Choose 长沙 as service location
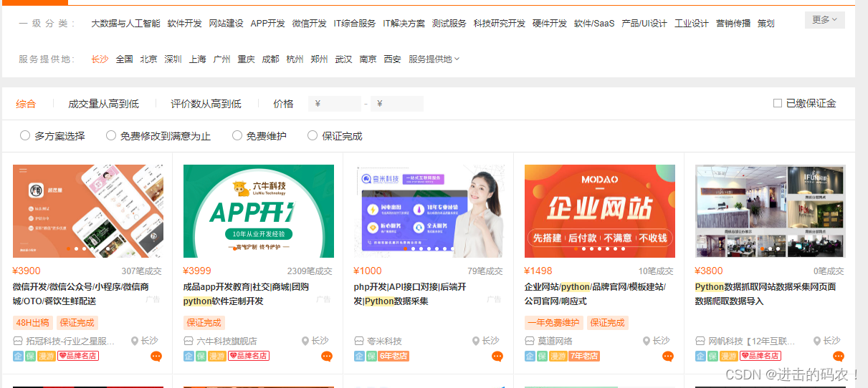868x388 pixels. click(x=100, y=59)
